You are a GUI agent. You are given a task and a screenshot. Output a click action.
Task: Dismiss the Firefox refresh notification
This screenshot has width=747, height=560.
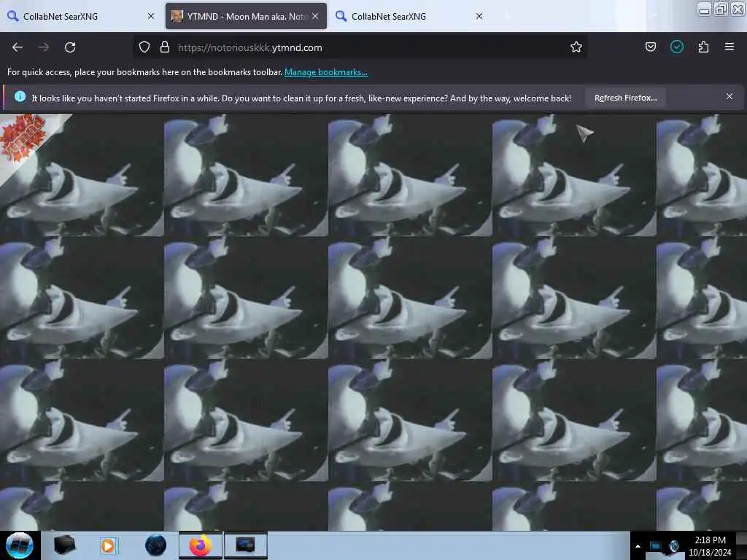point(729,96)
